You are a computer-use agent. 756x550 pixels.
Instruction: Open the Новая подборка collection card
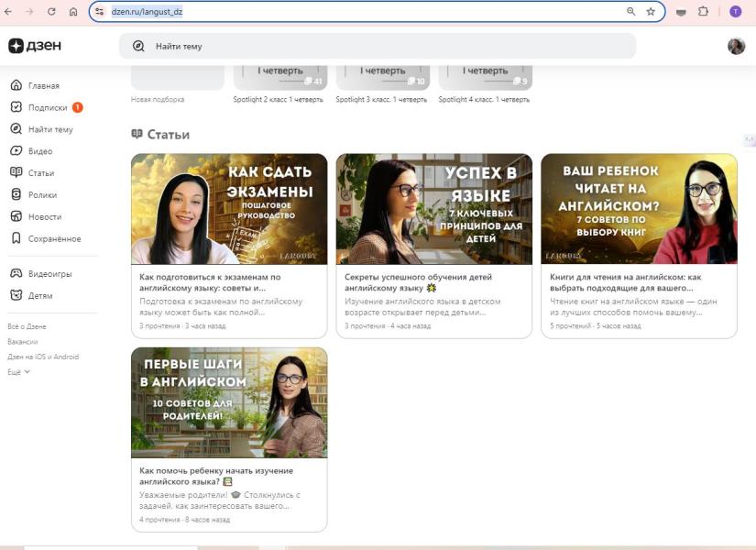[x=178, y=77]
